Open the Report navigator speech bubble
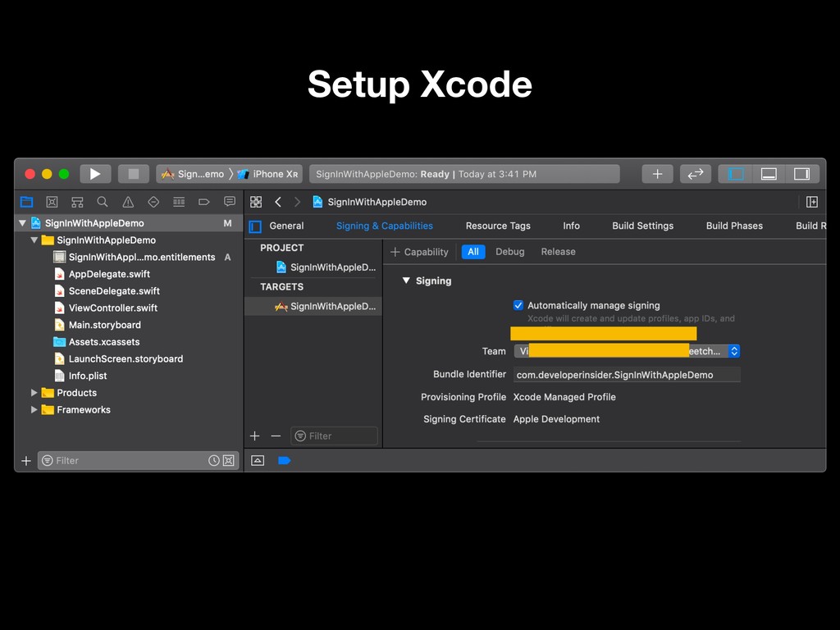 (230, 202)
